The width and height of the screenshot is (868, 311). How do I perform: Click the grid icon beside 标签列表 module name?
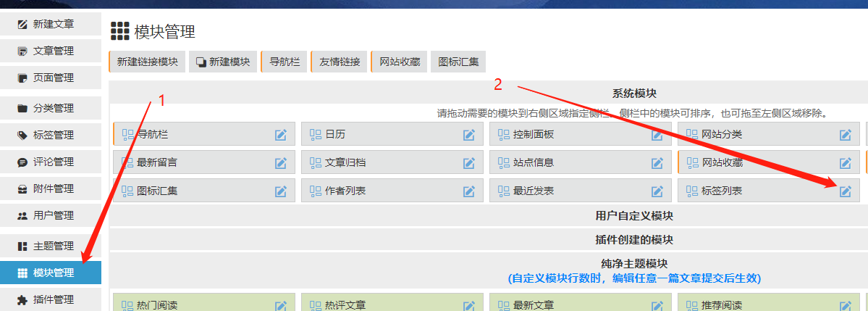pos(692,191)
